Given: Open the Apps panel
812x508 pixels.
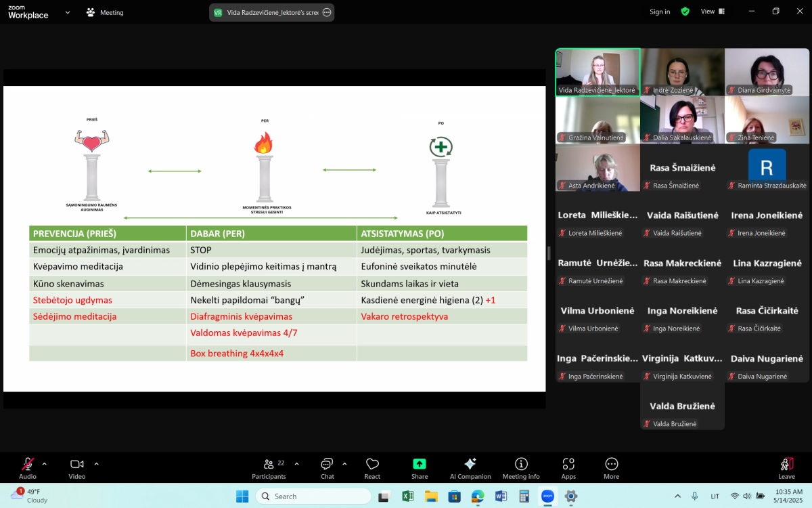Looking at the screenshot, I should click(x=568, y=468).
